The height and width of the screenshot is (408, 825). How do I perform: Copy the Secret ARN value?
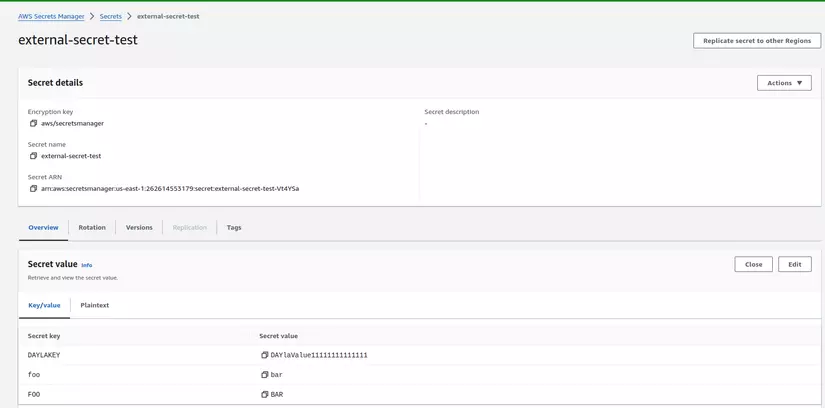[x=33, y=188]
